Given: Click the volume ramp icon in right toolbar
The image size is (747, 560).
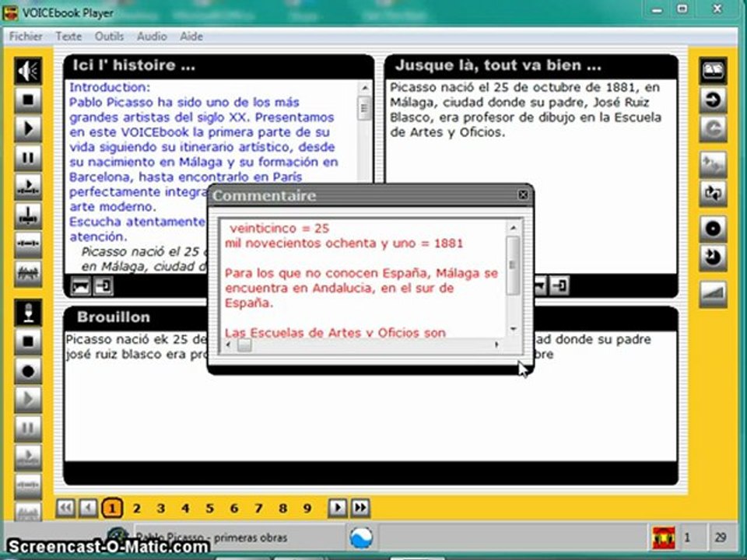Looking at the screenshot, I should point(714,294).
